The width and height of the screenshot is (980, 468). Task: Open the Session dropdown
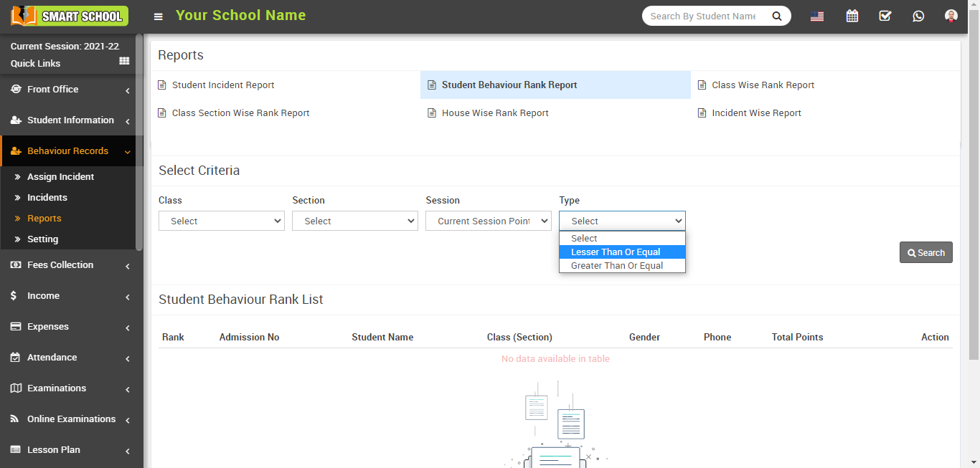[488, 221]
